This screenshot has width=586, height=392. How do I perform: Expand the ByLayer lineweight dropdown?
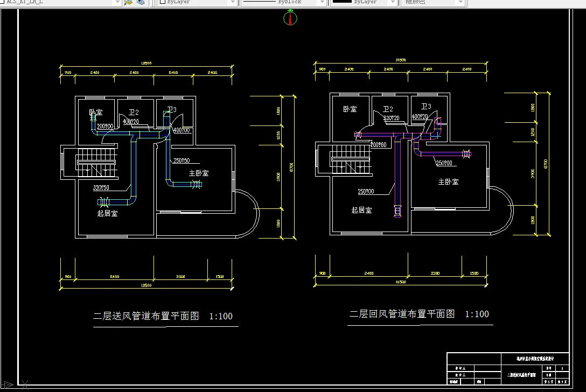[x=392, y=2]
